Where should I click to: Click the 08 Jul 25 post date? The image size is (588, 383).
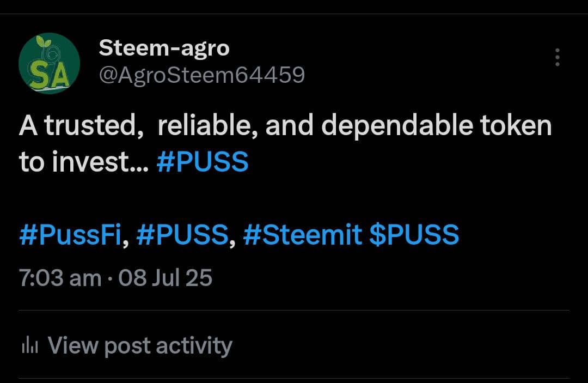click(x=165, y=278)
